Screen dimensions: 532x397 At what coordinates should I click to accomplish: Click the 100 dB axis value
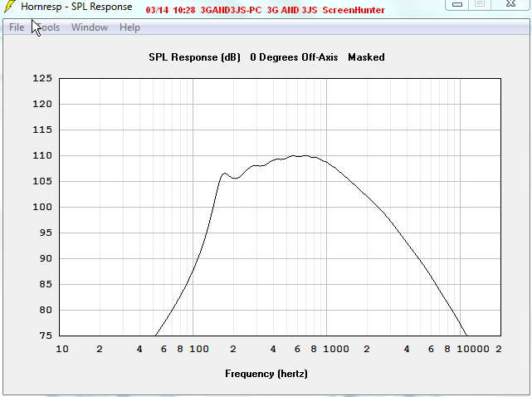(x=42, y=207)
